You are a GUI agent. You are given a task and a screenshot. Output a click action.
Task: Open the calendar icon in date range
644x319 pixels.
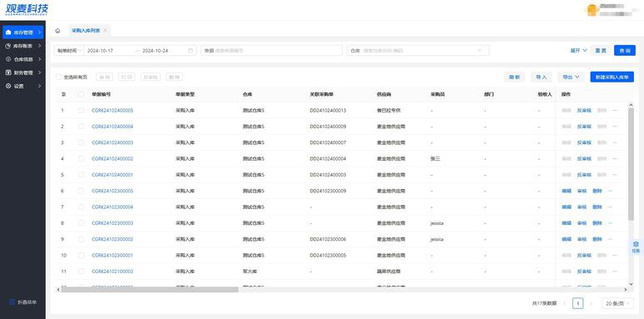191,51
